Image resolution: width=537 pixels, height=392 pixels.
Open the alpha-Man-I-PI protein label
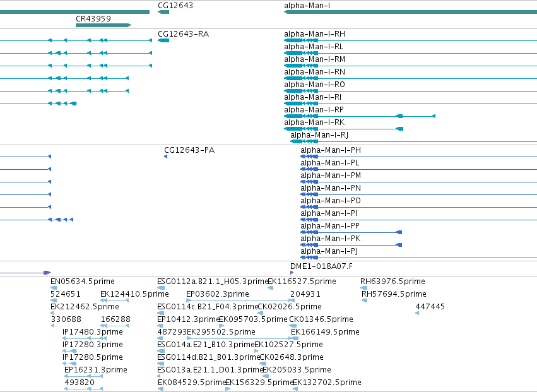click(329, 213)
